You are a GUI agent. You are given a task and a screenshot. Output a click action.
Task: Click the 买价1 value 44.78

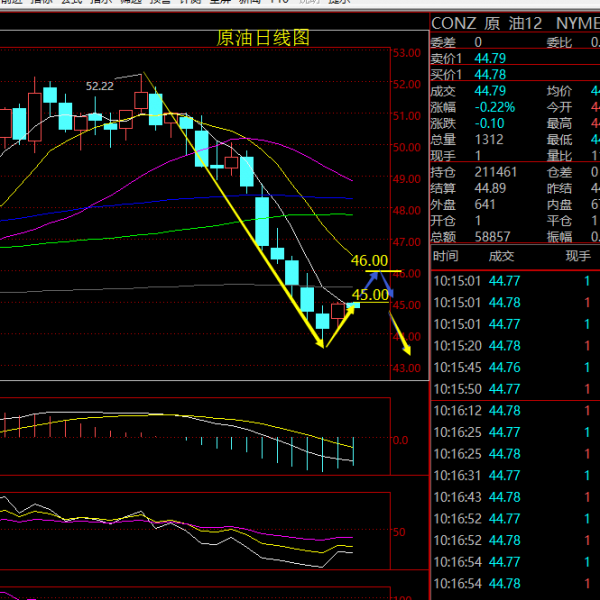coord(490,75)
